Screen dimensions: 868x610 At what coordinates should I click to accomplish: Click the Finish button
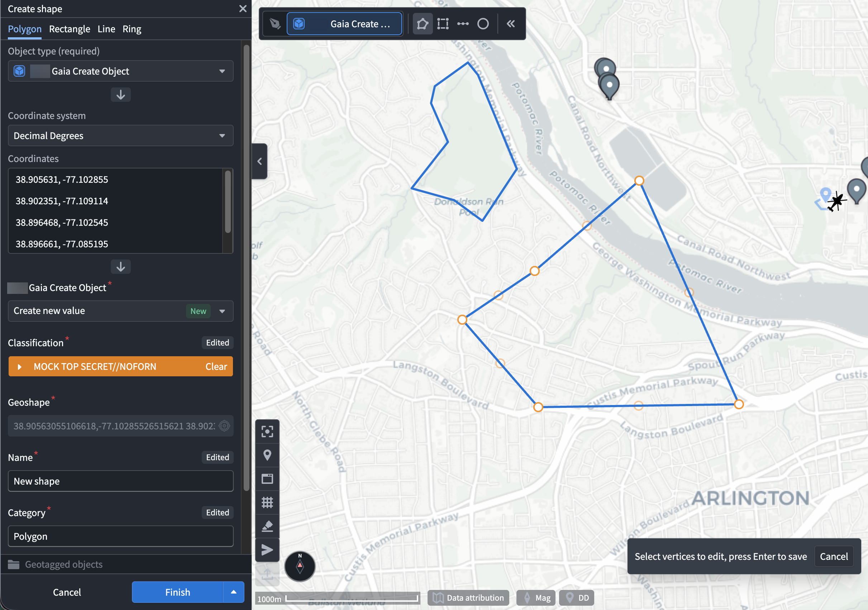click(178, 592)
